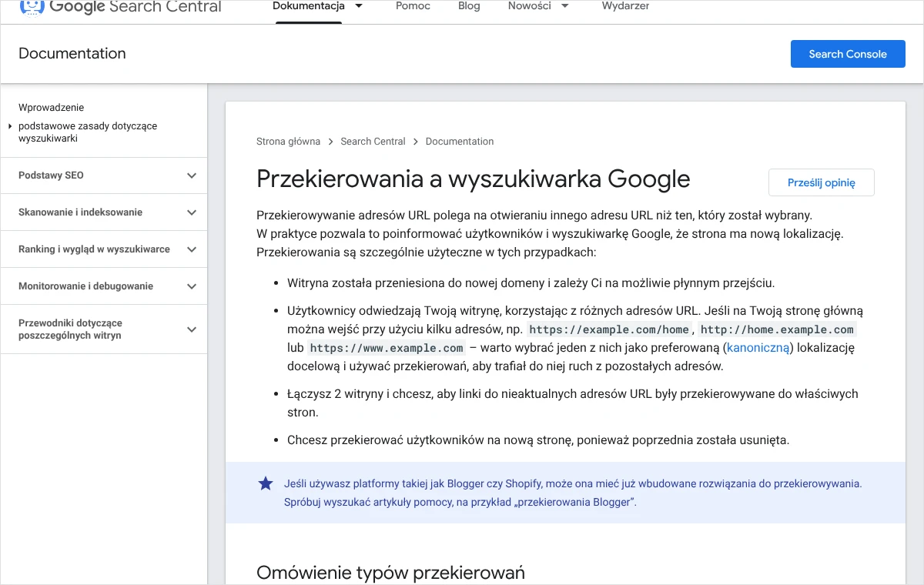
Task: Click Monitorowanie i debugowanie label
Action: [x=85, y=286]
